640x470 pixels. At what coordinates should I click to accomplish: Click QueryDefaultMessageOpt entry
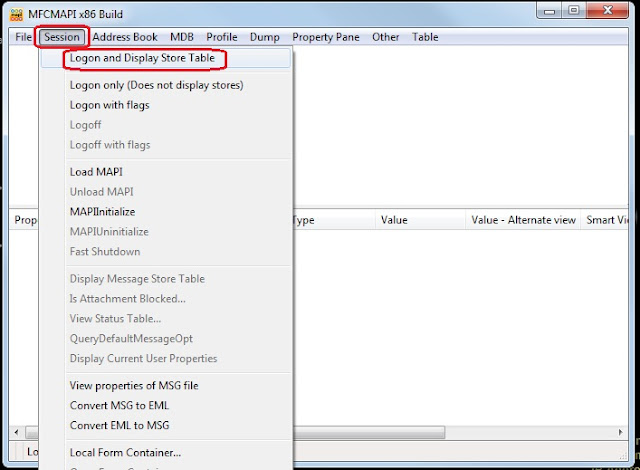click(166, 339)
